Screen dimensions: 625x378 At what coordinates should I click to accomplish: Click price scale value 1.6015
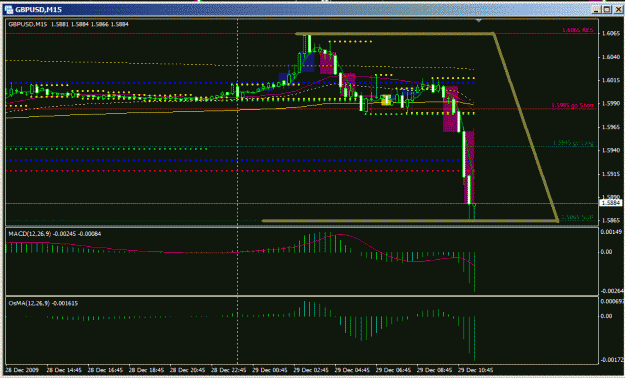coord(611,80)
